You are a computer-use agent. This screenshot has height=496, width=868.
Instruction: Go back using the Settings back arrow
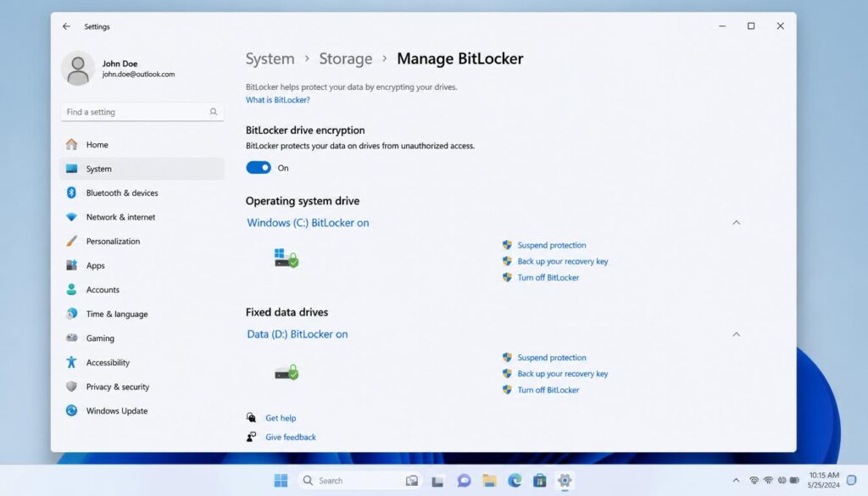[x=66, y=26]
